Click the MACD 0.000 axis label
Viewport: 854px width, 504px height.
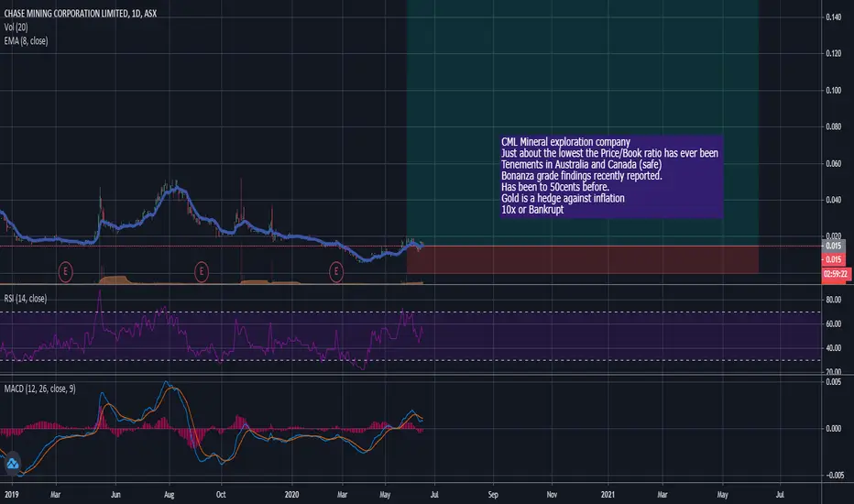[833, 428]
